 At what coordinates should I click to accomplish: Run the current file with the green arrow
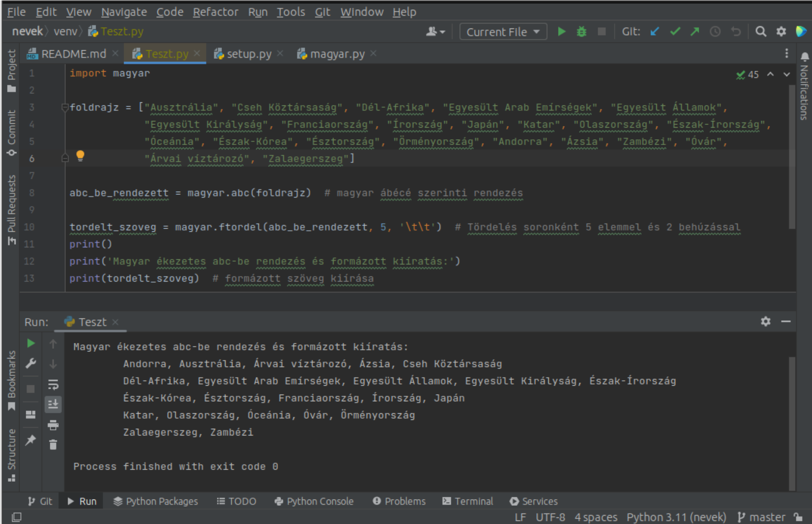(x=561, y=32)
